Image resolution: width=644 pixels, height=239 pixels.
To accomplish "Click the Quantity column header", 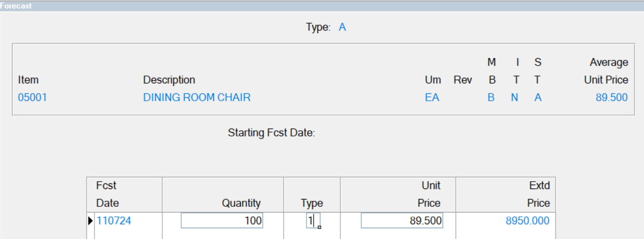I will coord(241,203).
